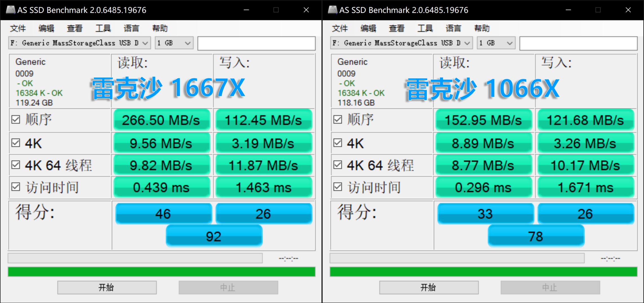
Task: Toggle the 顺序 checkbox in the right window
Action: point(337,119)
